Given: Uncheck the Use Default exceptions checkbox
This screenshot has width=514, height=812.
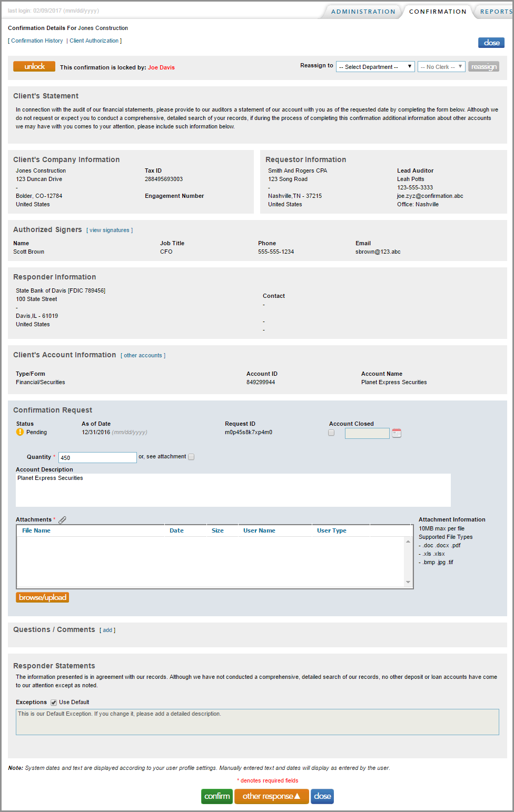Looking at the screenshot, I should 54,703.
